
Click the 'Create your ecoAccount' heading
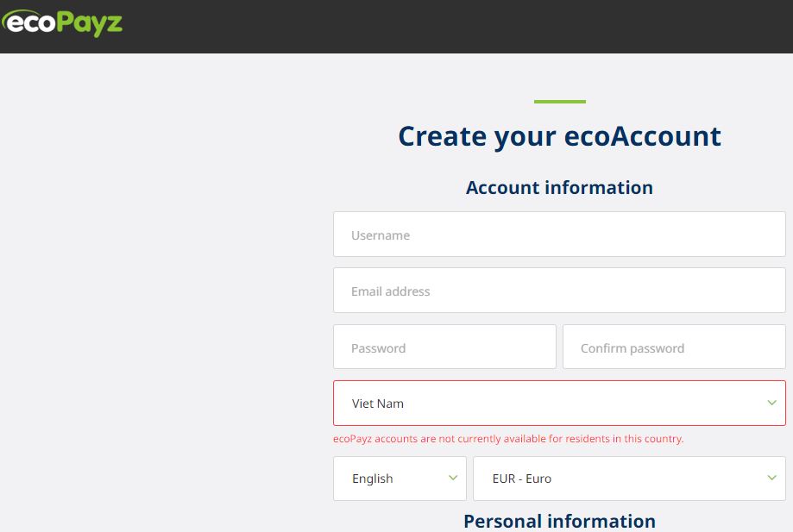(559, 136)
